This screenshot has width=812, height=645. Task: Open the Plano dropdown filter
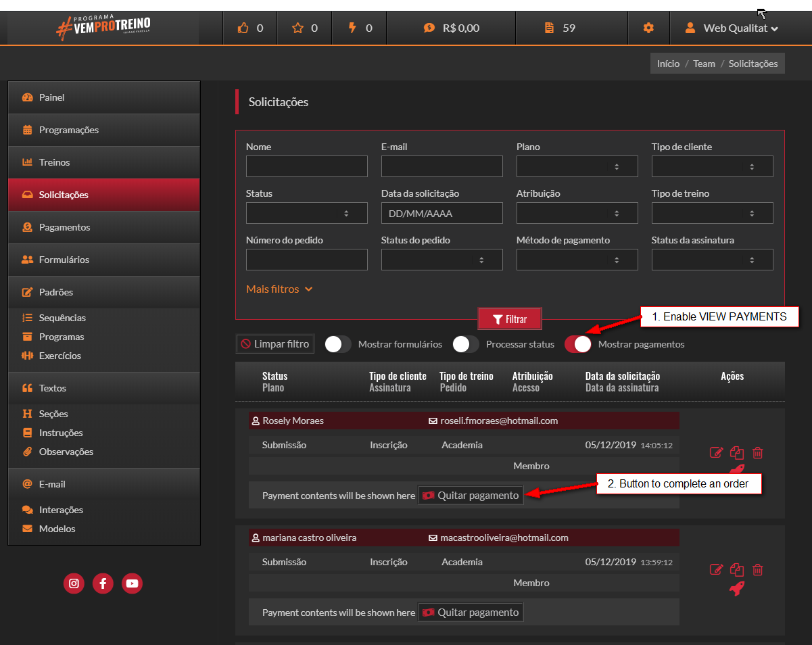577,166
